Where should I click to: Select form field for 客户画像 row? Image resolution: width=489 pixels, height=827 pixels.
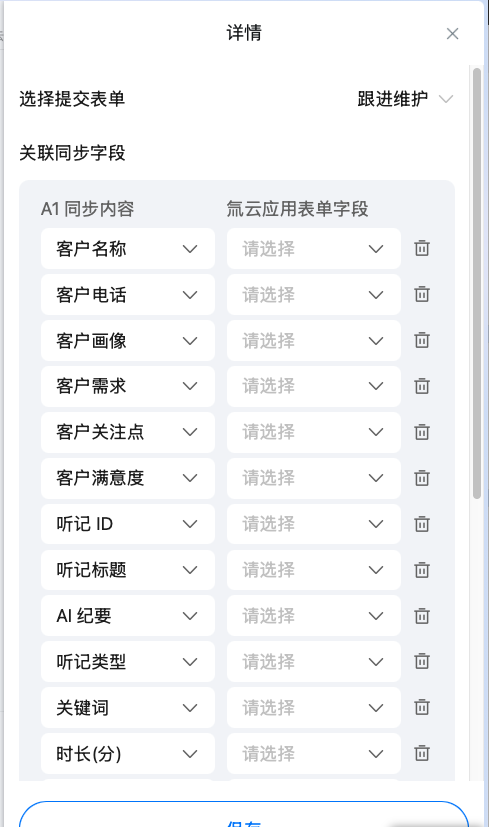pyautogui.click(x=313, y=340)
